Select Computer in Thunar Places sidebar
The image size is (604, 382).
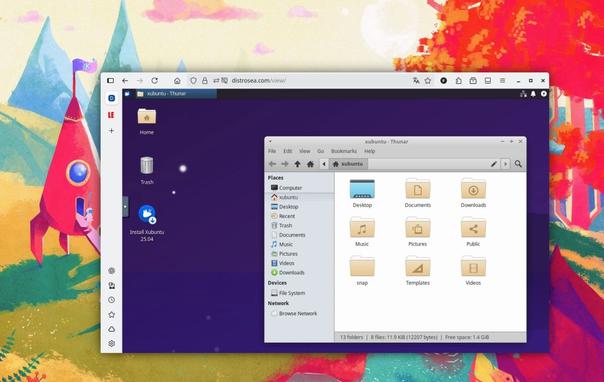pyautogui.click(x=300, y=188)
